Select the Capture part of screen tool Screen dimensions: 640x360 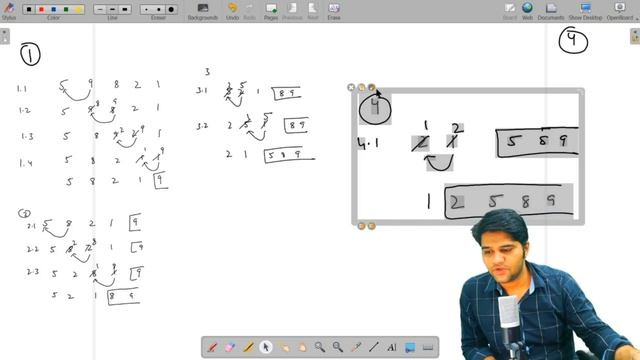(410, 347)
